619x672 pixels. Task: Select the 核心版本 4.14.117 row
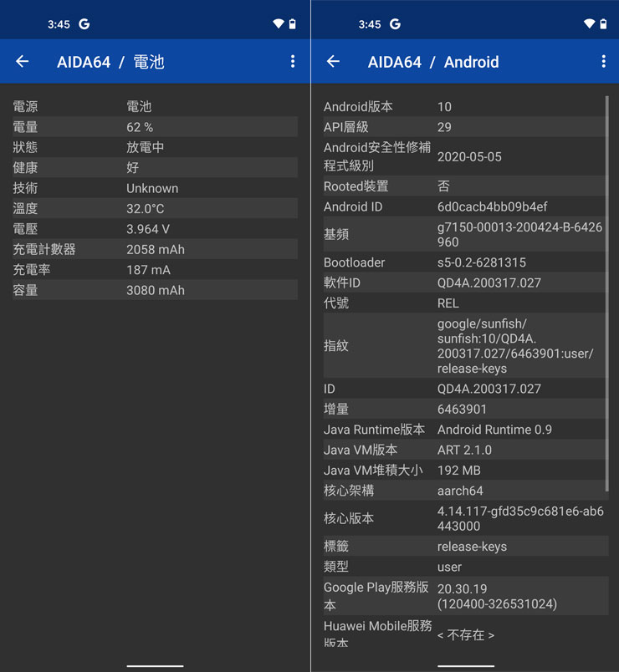[x=466, y=518]
